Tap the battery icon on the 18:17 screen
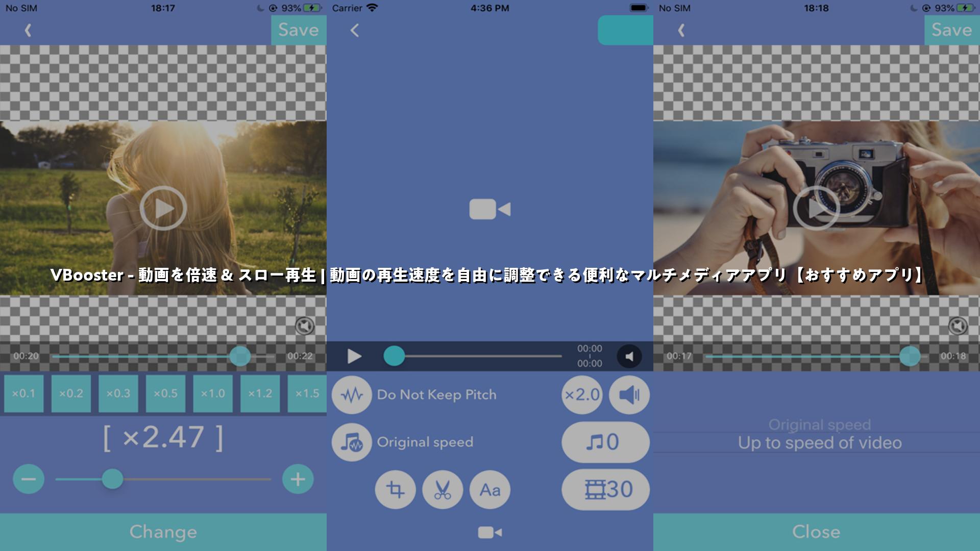This screenshot has width=980, height=551. 311,8
